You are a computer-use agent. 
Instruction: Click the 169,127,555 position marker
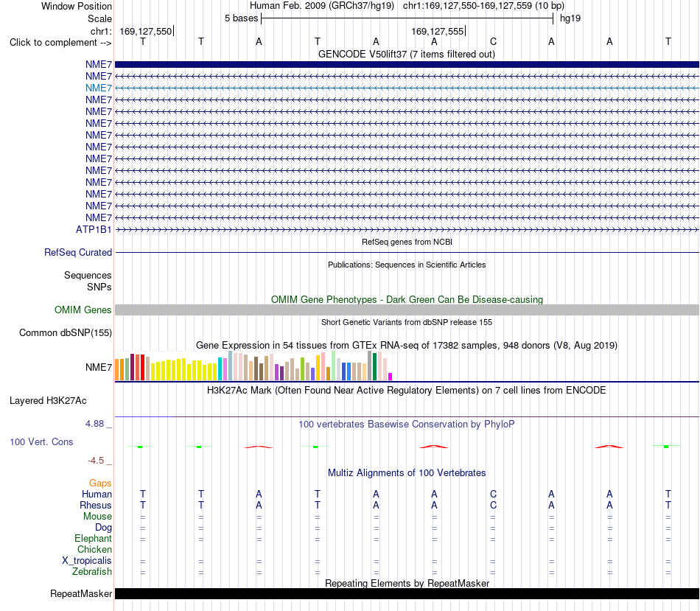pyautogui.click(x=438, y=31)
